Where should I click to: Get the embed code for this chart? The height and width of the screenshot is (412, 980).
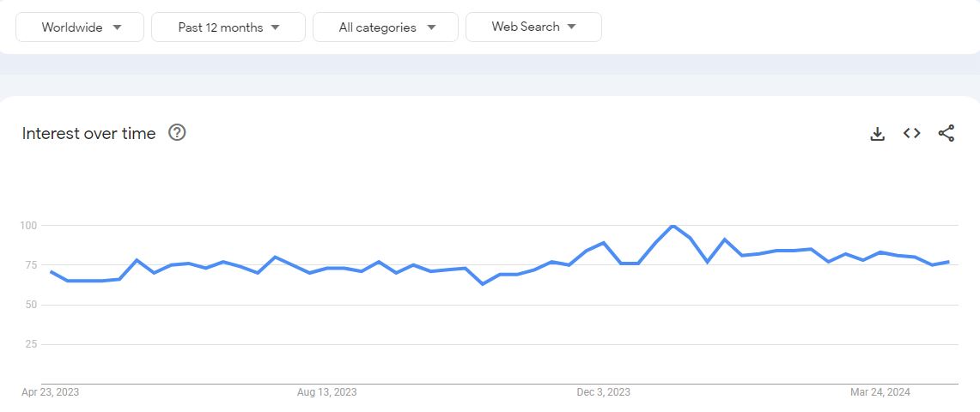point(912,133)
